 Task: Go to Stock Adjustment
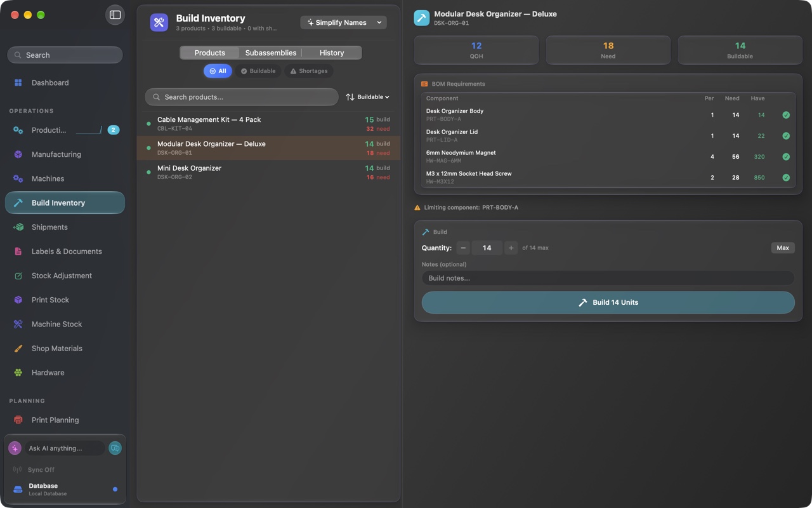65,276
